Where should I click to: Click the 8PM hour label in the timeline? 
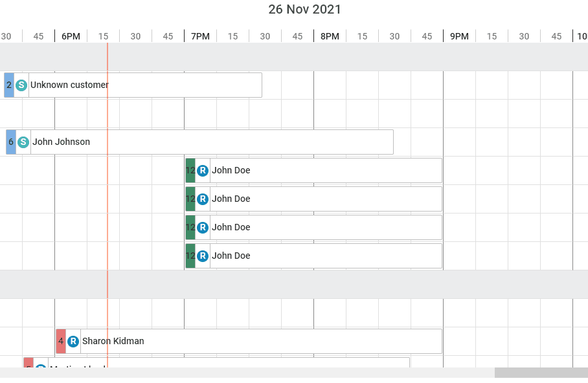pos(330,36)
